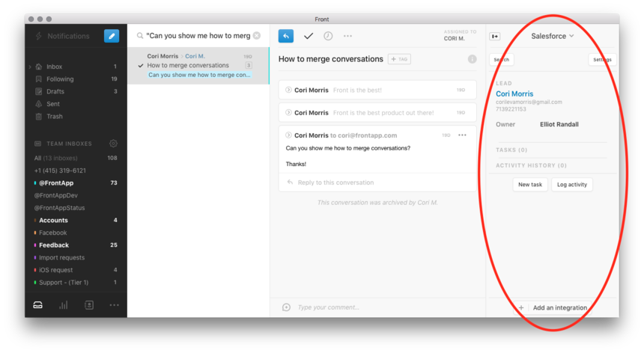
Task: Click the emoji icon beside comment field
Action: point(286,307)
